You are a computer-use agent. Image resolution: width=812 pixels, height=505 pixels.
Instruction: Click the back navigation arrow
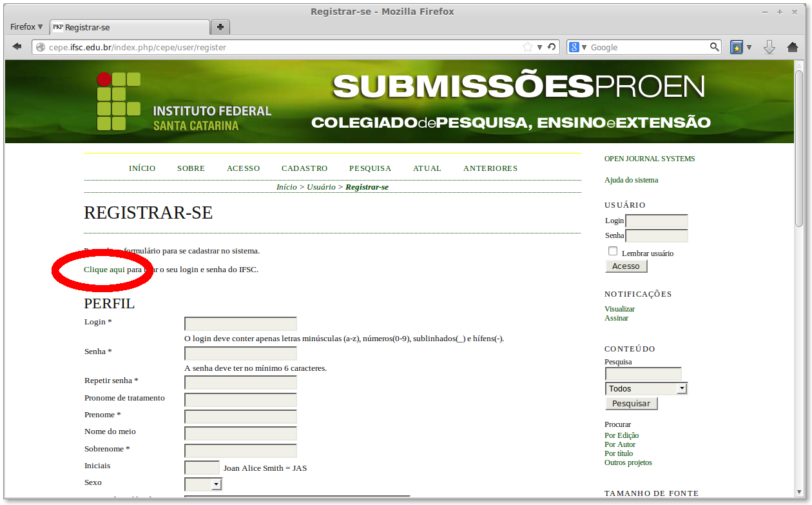(x=17, y=46)
